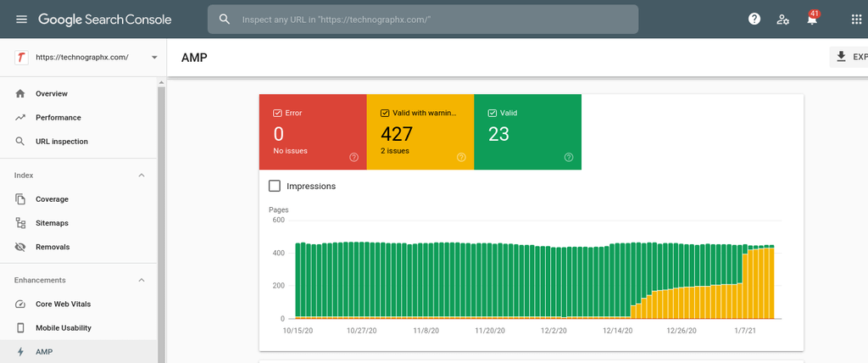The height and width of the screenshot is (363, 868).
Task: Click the scrollbar up arrow in sidebar
Action: [162, 82]
